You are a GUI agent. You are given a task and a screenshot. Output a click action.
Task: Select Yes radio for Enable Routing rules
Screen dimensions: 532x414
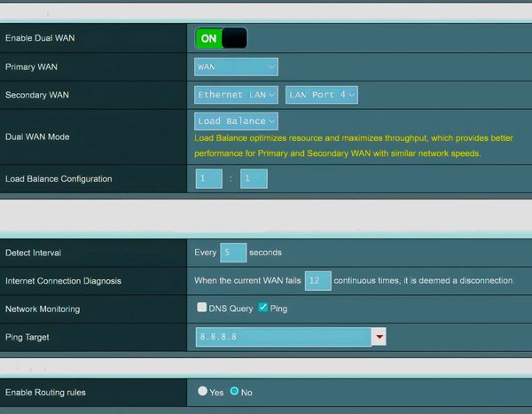203,391
